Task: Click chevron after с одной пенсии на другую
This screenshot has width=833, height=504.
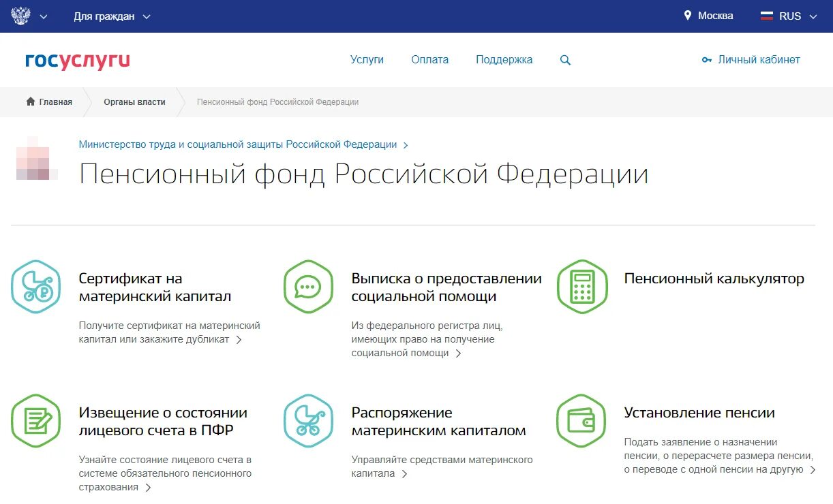Action: click(x=813, y=470)
